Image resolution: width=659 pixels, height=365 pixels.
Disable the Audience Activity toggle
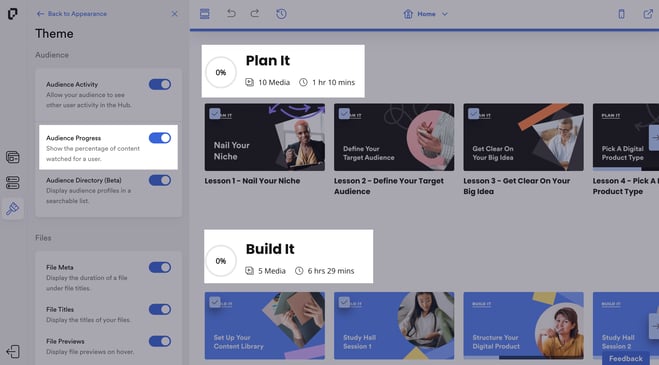(160, 84)
